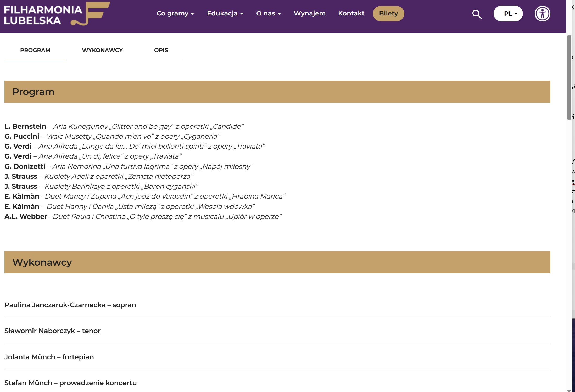Click the Bilety button
Image resolution: width=575 pixels, height=392 pixels.
pos(388,13)
